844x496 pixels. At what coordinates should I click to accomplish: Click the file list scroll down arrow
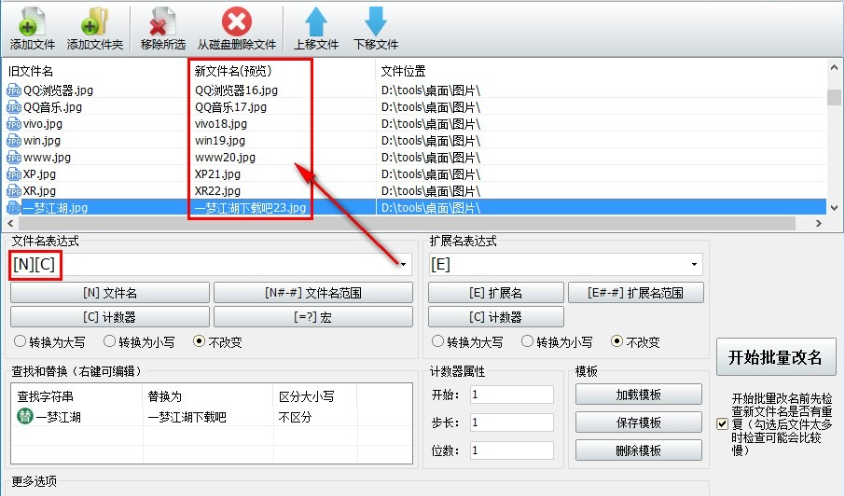(834, 207)
